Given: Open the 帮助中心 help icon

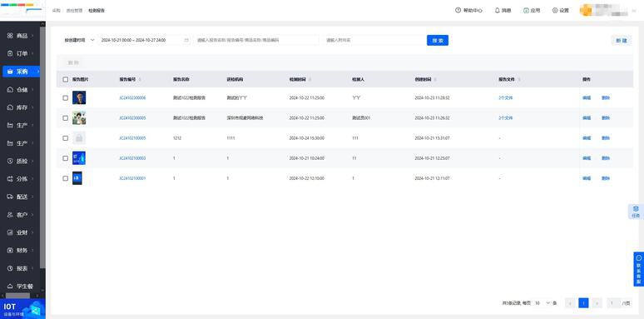Looking at the screenshot, I should click(458, 10).
